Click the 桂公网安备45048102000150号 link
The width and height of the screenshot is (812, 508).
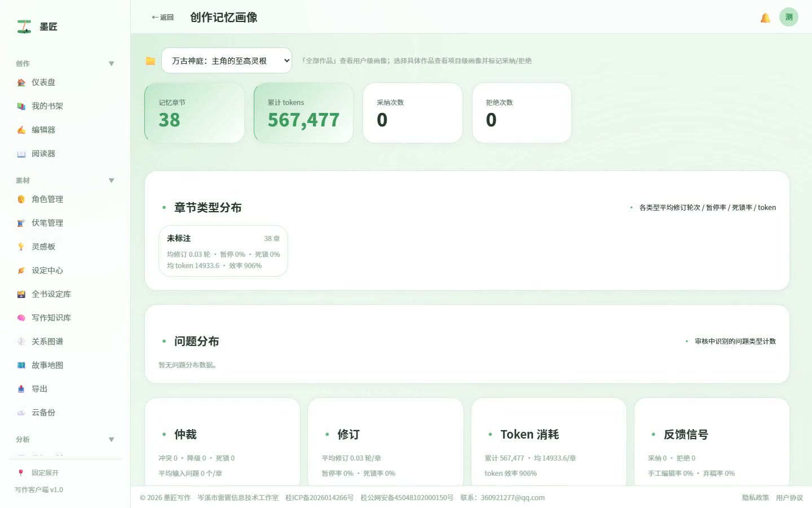coord(407,498)
